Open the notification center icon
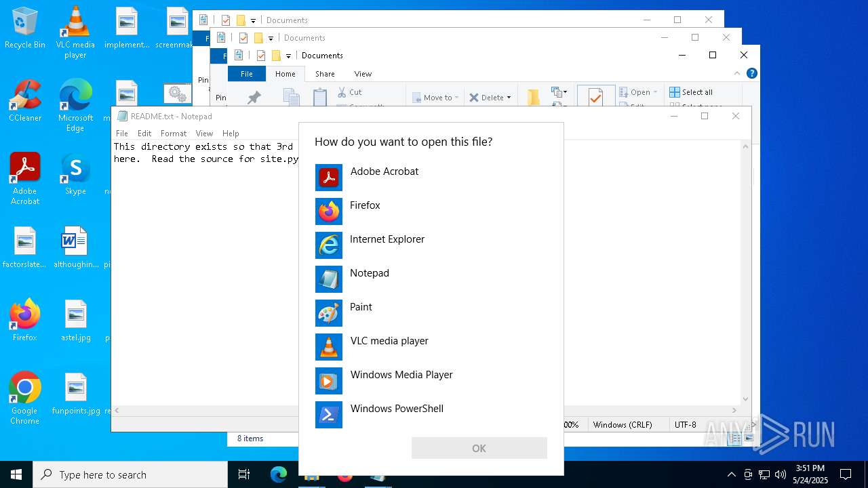The image size is (868, 488). (846, 474)
